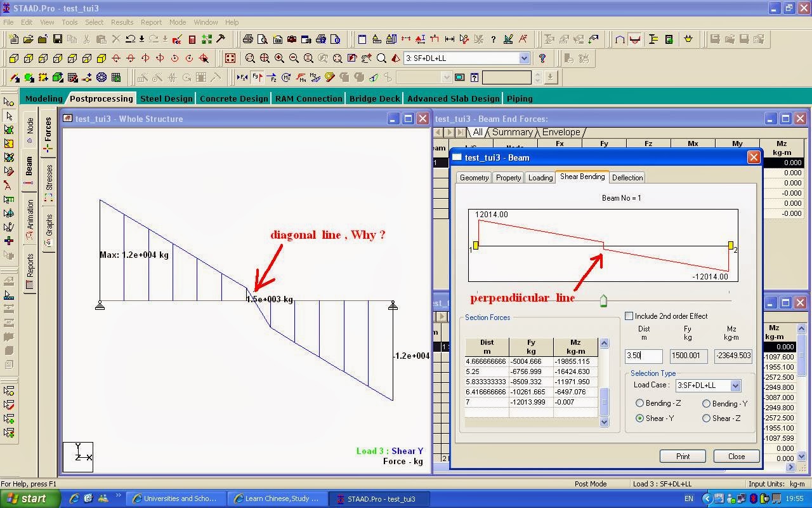Click the Section Forces scrollbar up arrow
812x508 pixels.
click(604, 343)
